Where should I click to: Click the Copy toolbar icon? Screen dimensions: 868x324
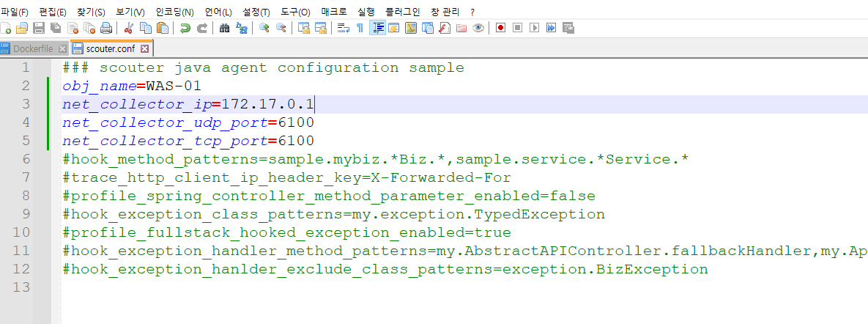pos(146,28)
